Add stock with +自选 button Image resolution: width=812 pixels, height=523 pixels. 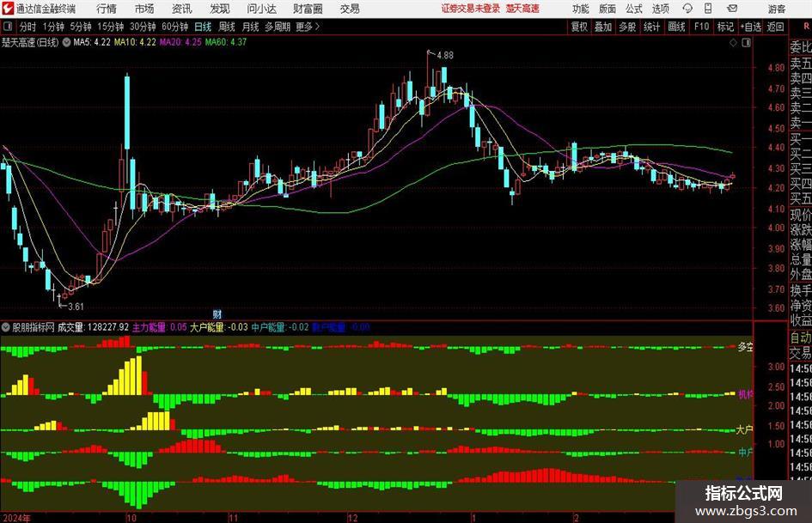coord(750,27)
